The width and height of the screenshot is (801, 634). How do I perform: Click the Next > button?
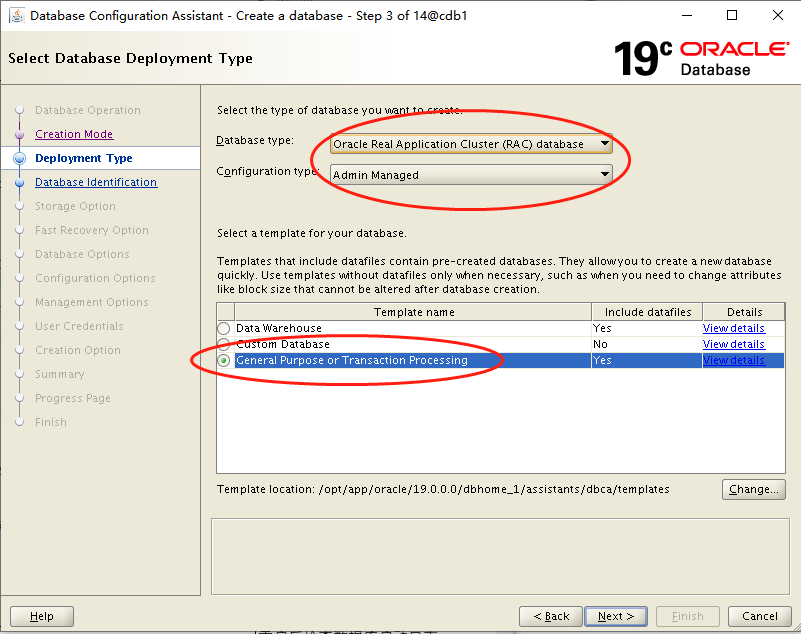pyautogui.click(x=616, y=617)
